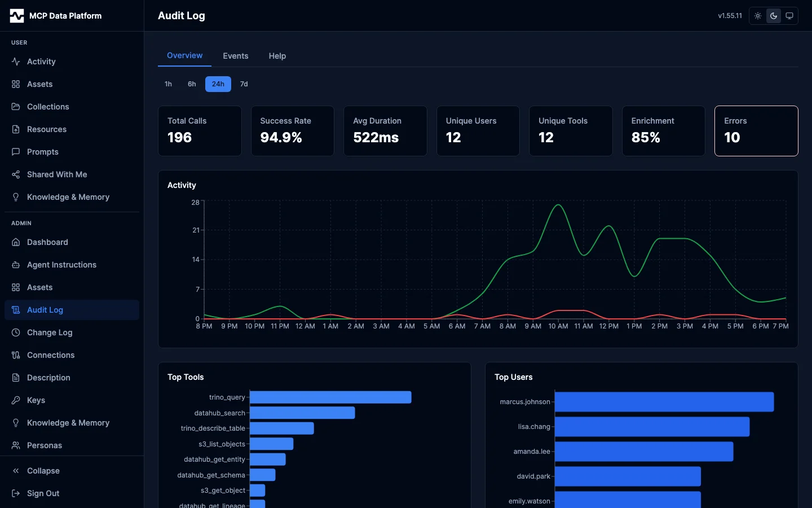Enable dark mode with the moon toggle
This screenshot has height=508, width=812.
[x=773, y=16]
